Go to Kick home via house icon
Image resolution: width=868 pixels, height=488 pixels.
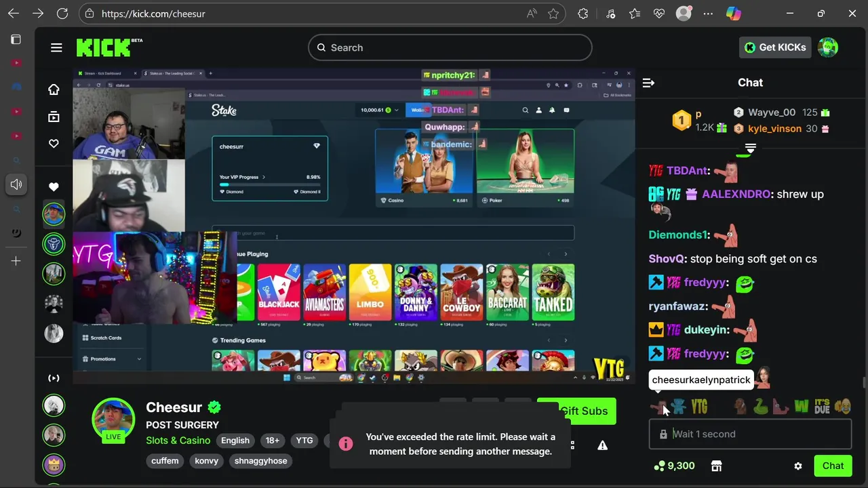coord(54,89)
